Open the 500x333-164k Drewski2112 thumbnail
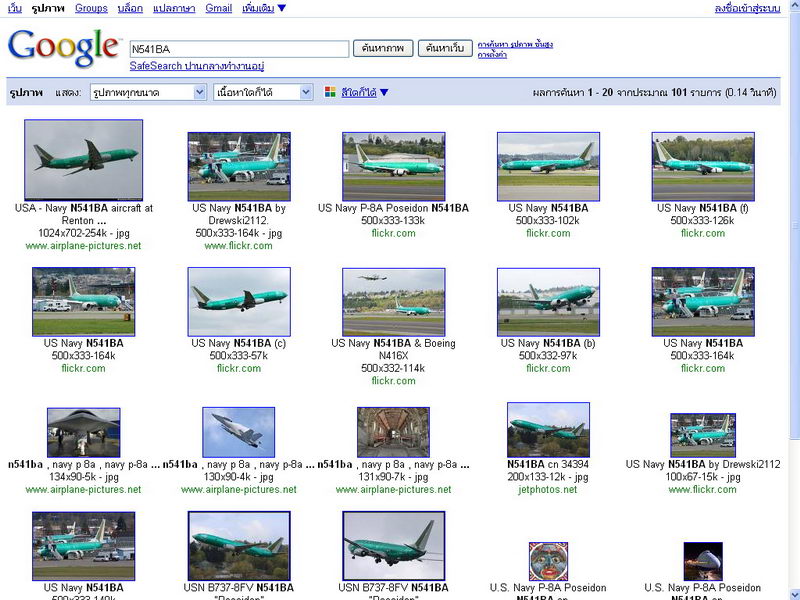This screenshot has width=800, height=600. click(x=239, y=166)
